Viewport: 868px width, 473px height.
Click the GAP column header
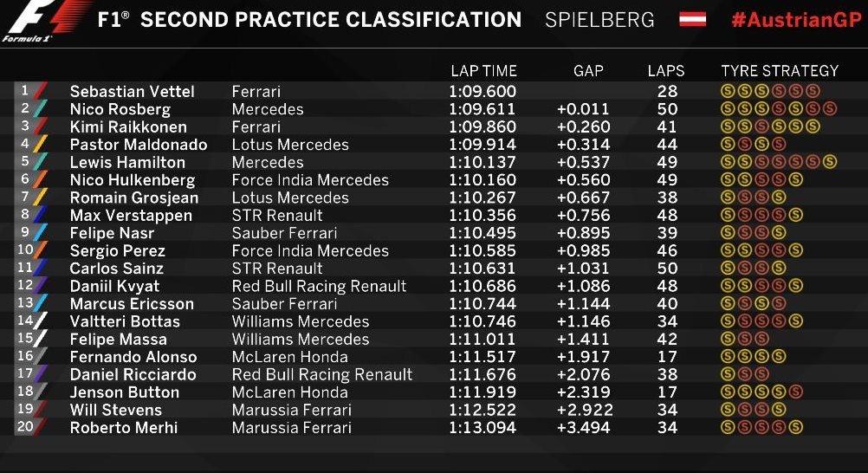588,71
